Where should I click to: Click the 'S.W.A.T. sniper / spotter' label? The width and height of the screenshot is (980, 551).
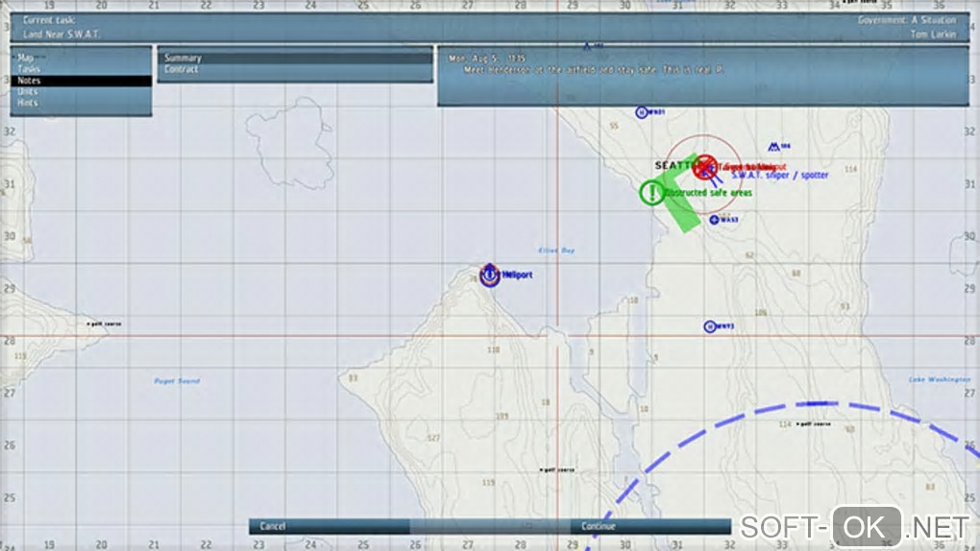[x=780, y=176]
